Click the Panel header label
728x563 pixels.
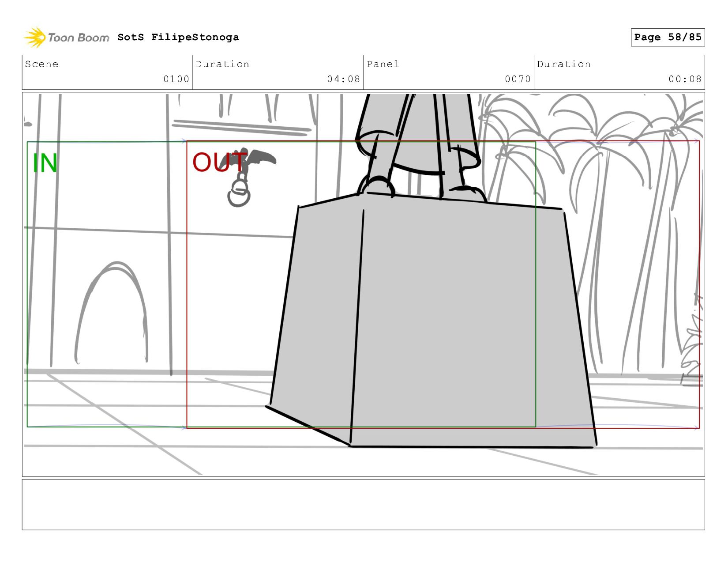pos(383,64)
